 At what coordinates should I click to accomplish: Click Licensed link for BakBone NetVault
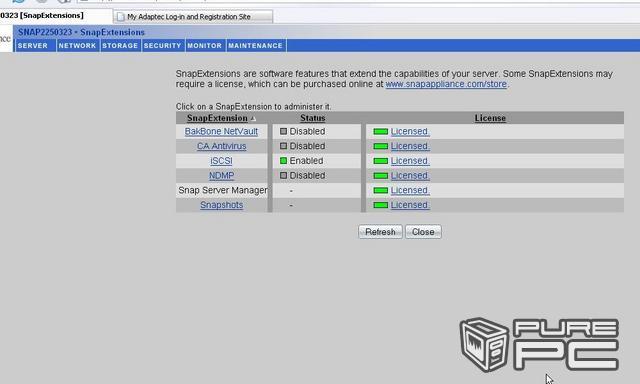tap(410, 131)
